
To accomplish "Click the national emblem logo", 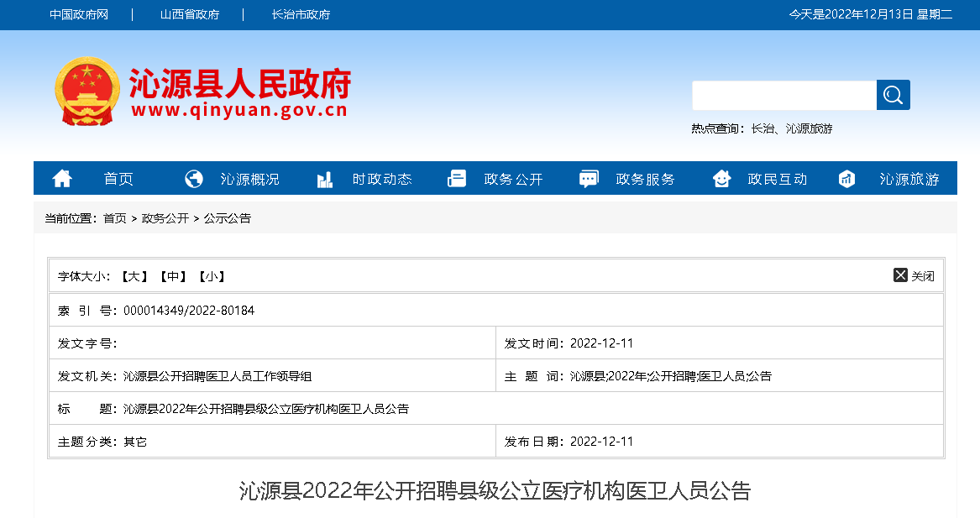I will [86, 92].
